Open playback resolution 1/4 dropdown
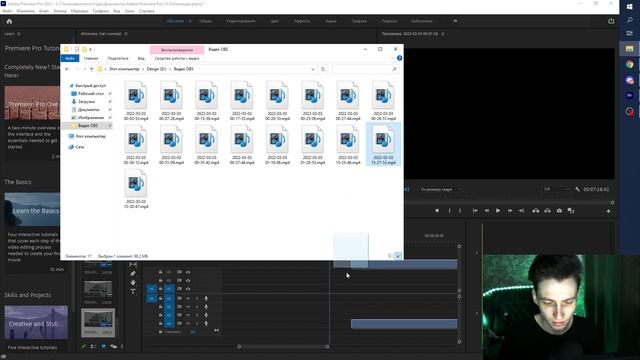The height and width of the screenshot is (360, 640). click(x=557, y=189)
